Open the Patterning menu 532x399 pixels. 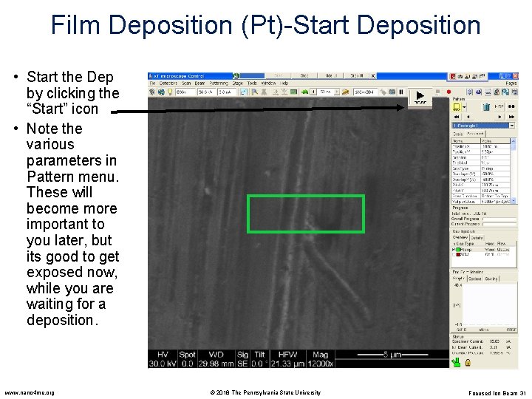[x=219, y=83]
